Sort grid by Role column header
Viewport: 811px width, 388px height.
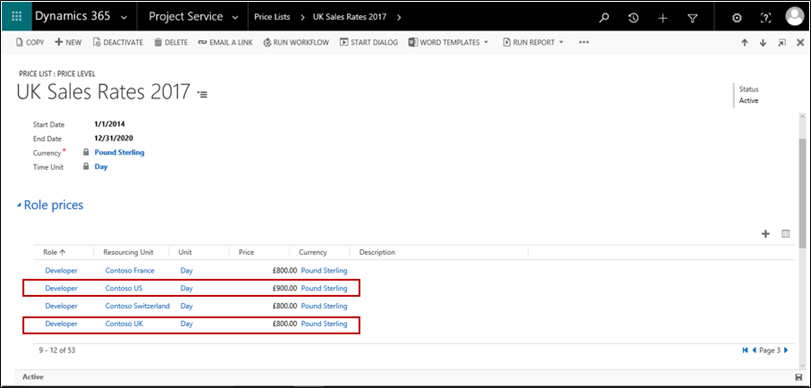point(55,252)
